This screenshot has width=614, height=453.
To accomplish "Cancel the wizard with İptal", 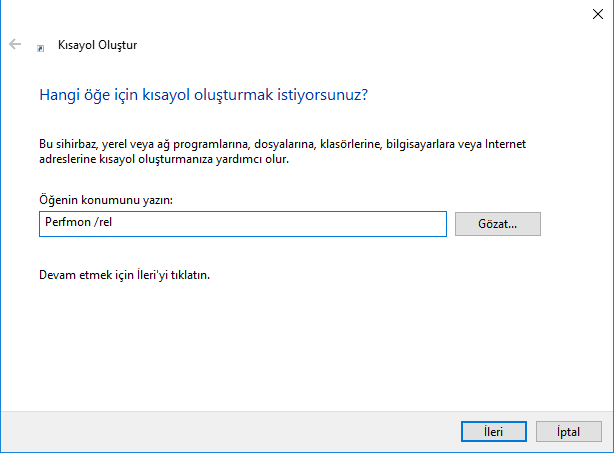I will tap(569, 431).
